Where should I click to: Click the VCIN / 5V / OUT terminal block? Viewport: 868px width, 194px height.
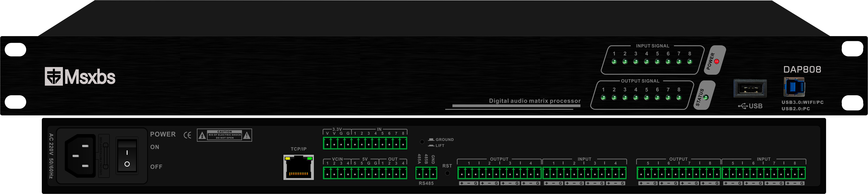click(x=365, y=173)
